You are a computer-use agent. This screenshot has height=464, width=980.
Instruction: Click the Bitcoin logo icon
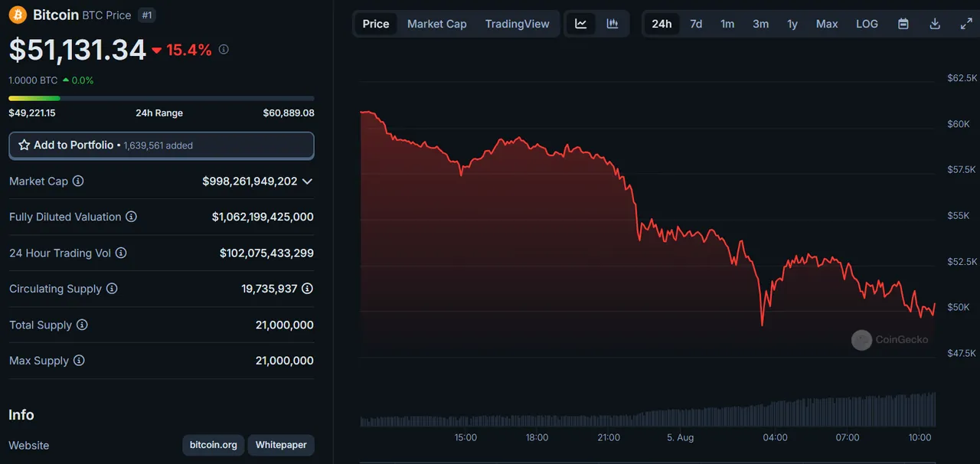[x=18, y=15]
